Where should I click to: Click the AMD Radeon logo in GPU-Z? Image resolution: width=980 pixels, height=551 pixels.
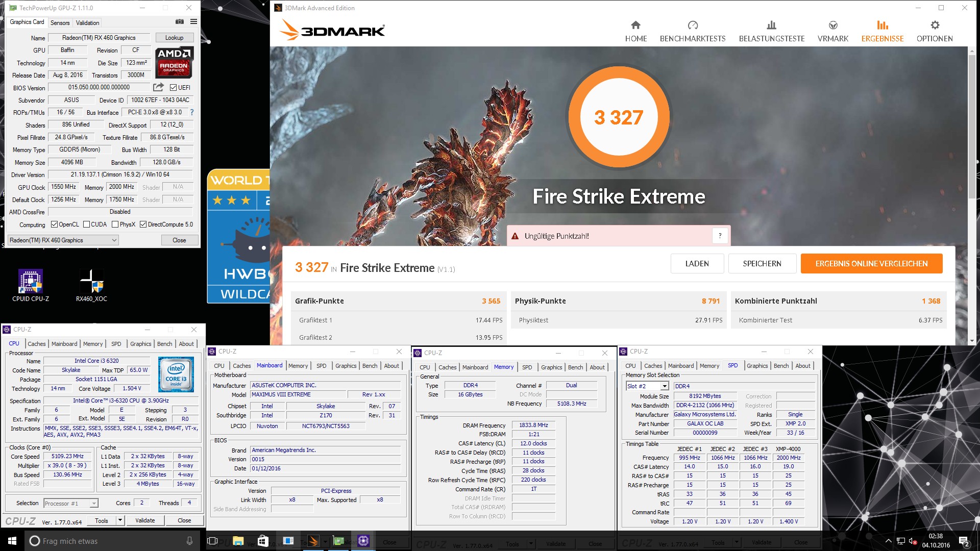(174, 62)
